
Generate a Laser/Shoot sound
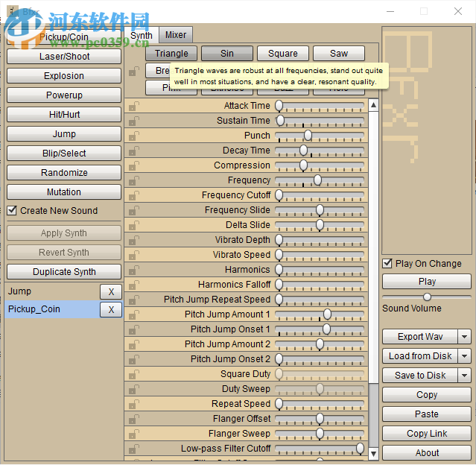pos(64,57)
